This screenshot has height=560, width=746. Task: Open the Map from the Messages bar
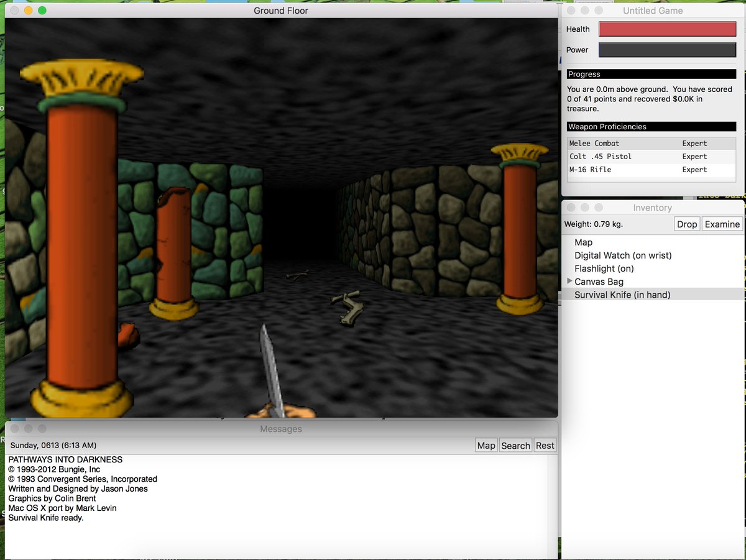(x=486, y=446)
